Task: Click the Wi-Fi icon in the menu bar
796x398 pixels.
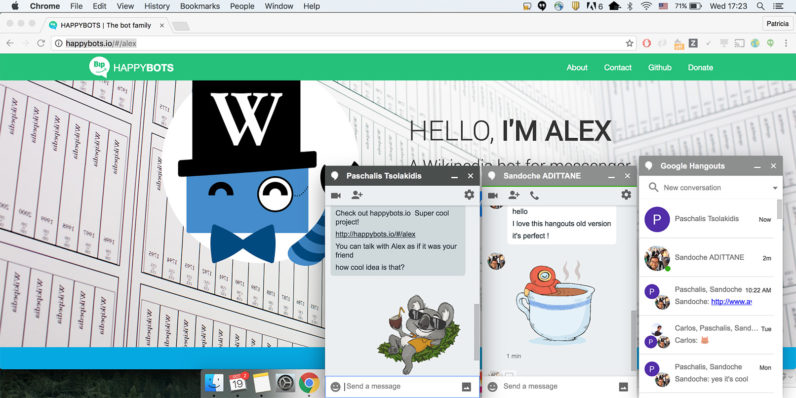Action: point(646,6)
